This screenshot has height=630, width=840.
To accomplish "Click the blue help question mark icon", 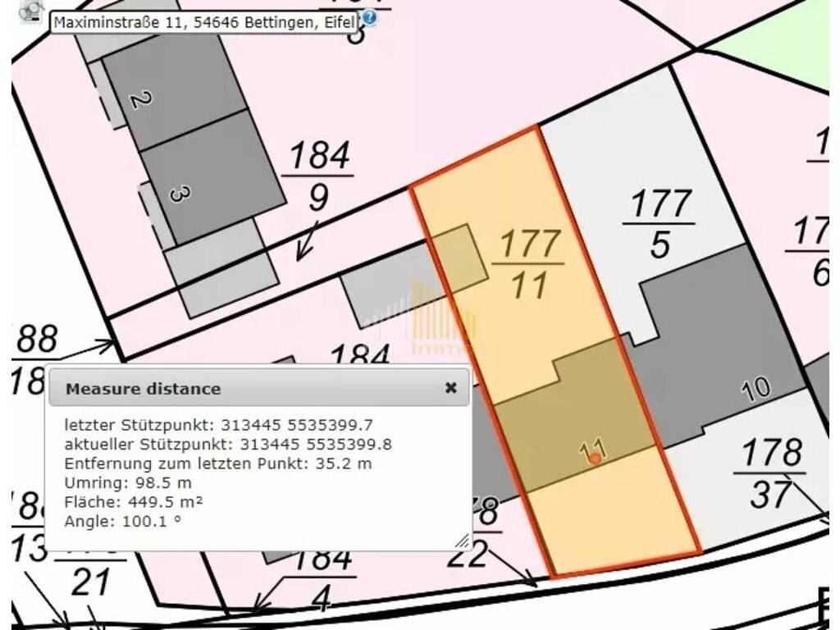I will point(369,17).
